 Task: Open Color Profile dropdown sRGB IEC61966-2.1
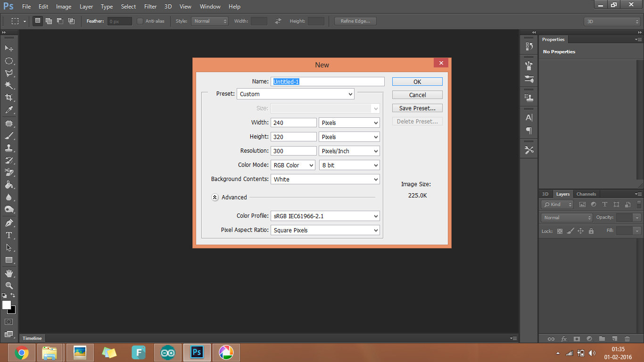(325, 216)
